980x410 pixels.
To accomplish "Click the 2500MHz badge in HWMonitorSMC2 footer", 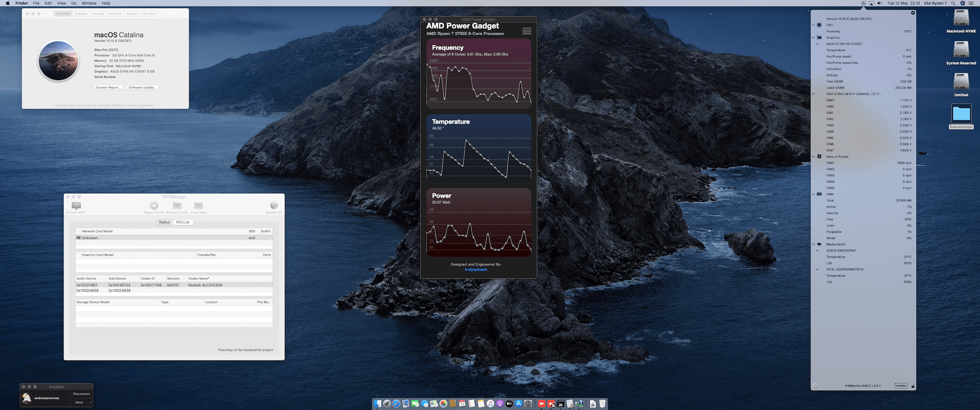I will pos(901,386).
